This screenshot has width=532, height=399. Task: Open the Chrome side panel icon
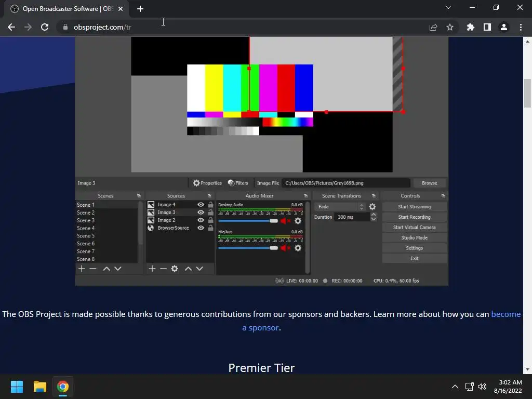[487, 27]
